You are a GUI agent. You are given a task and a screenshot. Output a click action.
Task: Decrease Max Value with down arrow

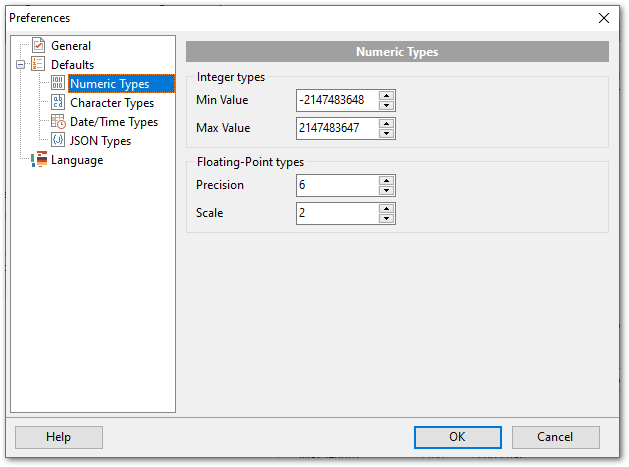[386, 134]
